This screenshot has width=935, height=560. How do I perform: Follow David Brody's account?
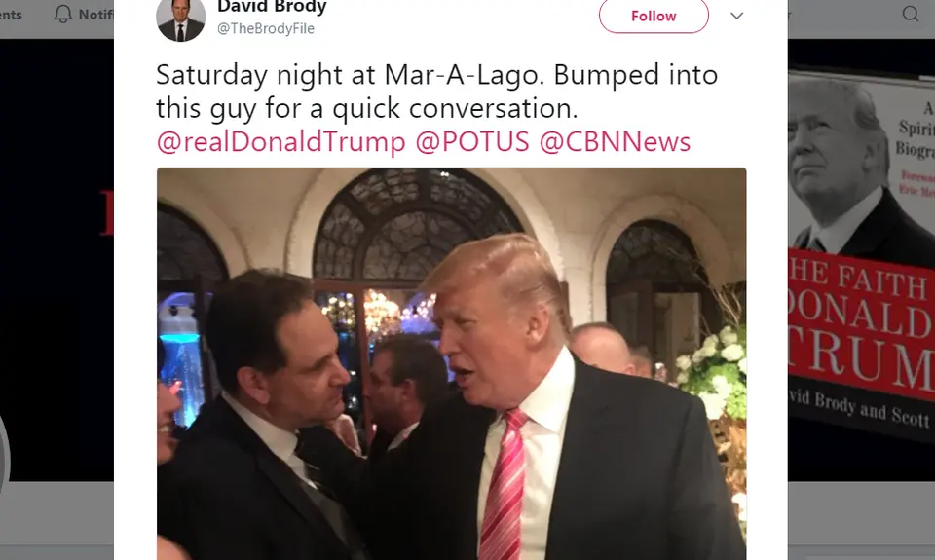(654, 17)
